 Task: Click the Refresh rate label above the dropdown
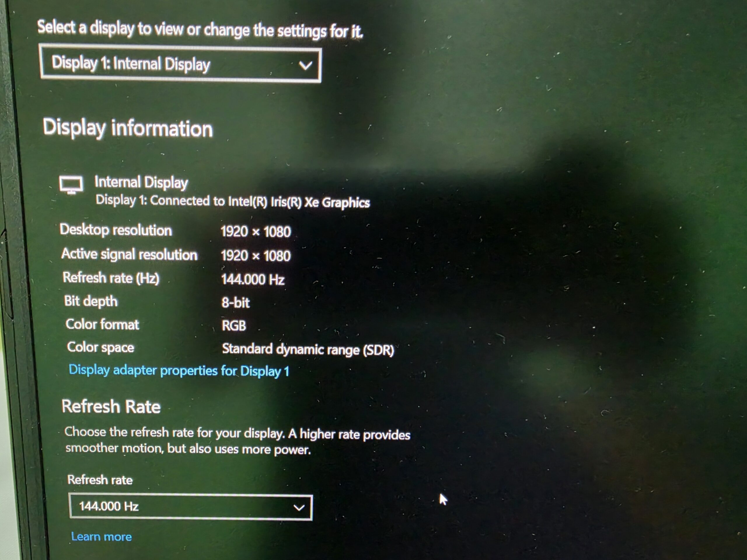tap(100, 480)
